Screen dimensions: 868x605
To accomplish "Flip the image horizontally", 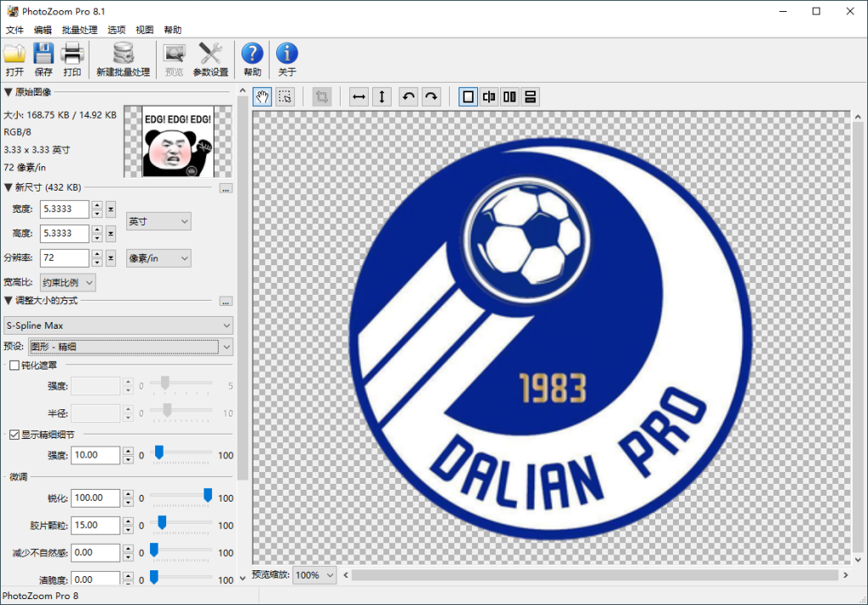I will (359, 97).
